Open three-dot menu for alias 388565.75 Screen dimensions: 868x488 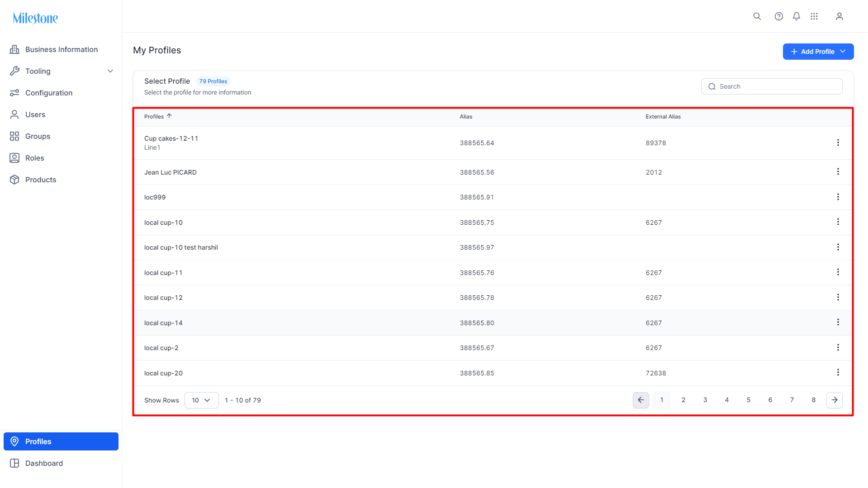tap(838, 222)
